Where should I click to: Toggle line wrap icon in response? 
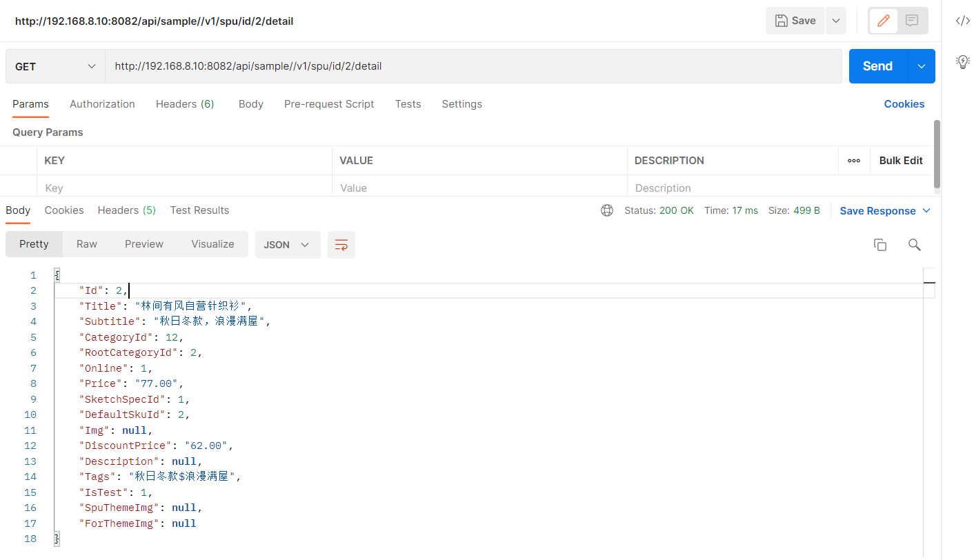pos(341,245)
